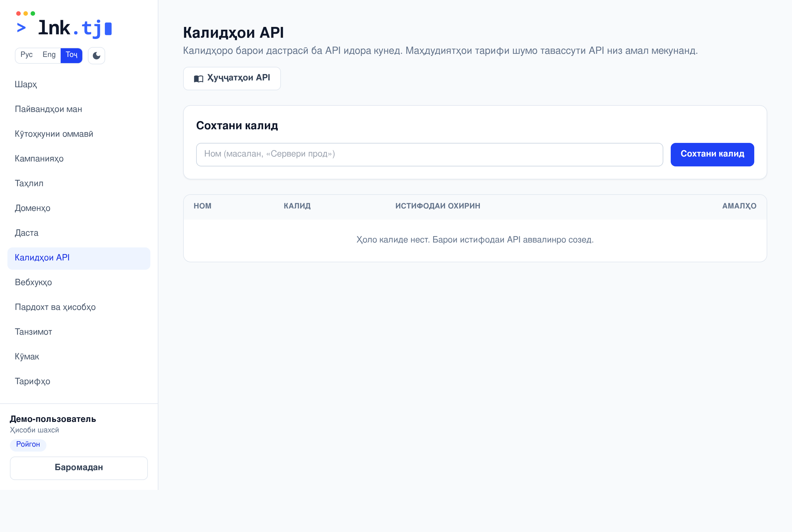Click the КАЛИД column header
Screen dimensions: 792x532
click(x=297, y=206)
